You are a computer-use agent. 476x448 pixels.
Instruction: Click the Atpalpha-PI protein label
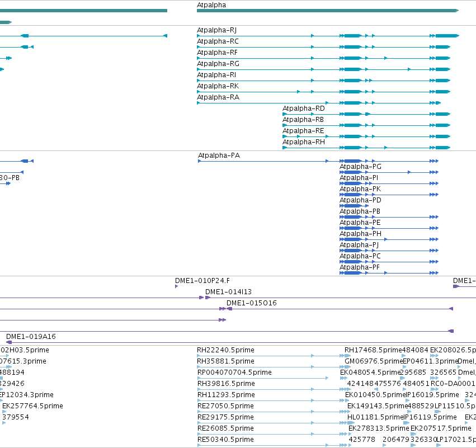[359, 178]
